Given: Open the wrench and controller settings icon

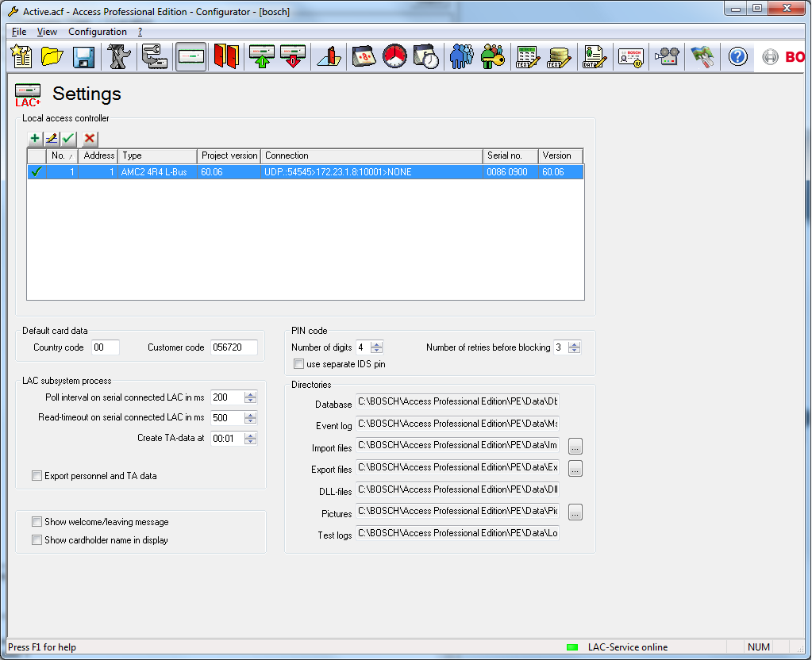Looking at the screenshot, I should tap(155, 56).
